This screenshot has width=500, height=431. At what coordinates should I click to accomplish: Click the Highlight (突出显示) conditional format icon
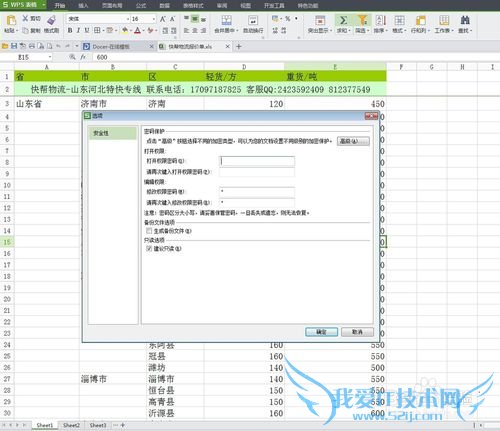tap(320, 20)
